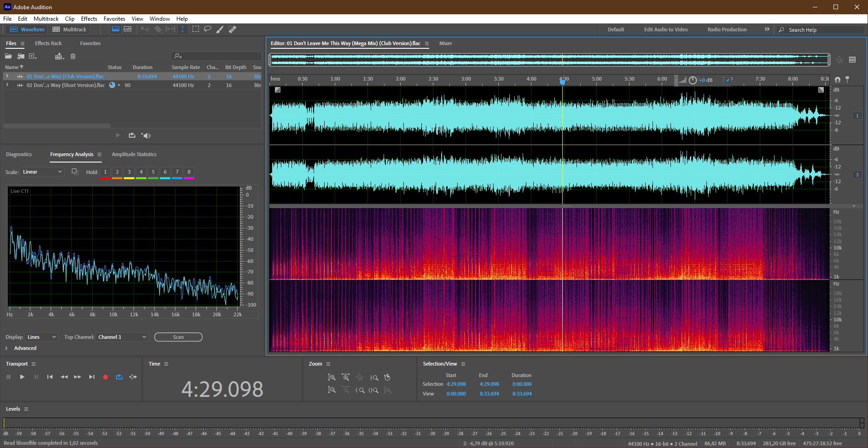Click the Record button in Transport
868x448 pixels.
105,377
